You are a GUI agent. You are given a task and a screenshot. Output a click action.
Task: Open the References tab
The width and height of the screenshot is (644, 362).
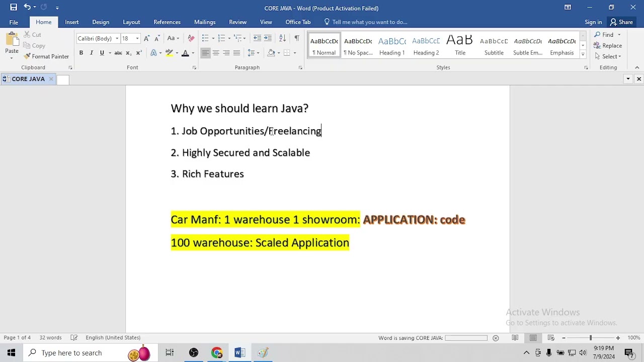167,22
